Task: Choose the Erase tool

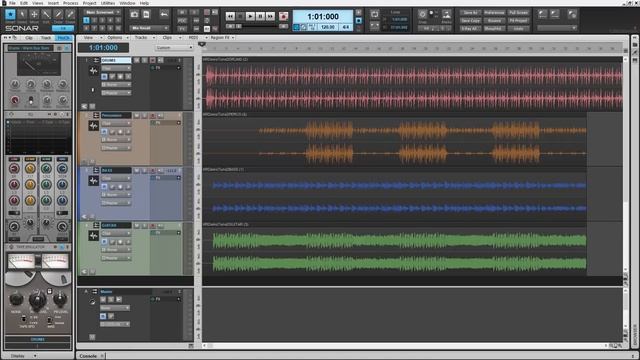Action: click(x=70, y=15)
